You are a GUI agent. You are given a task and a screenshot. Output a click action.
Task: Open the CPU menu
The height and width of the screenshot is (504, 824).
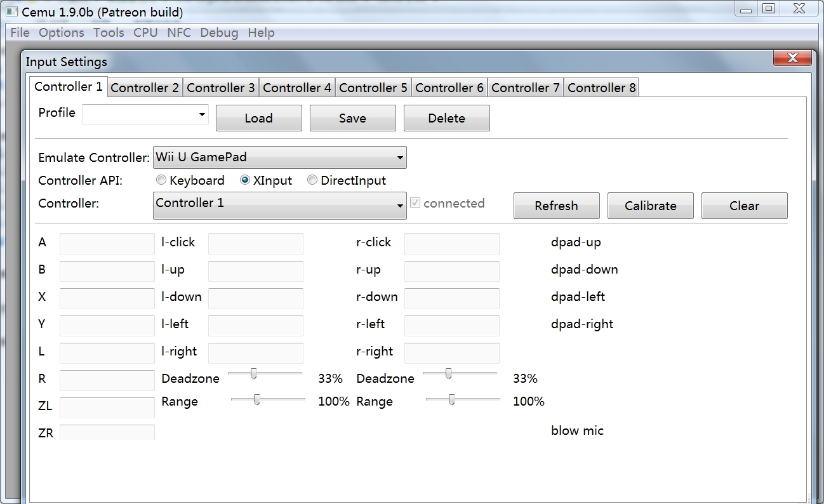click(145, 32)
